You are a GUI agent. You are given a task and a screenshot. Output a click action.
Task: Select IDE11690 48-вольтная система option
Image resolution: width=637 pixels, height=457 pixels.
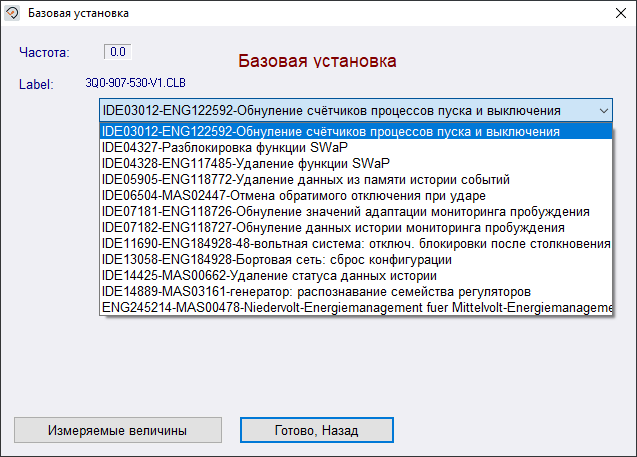coord(355,244)
